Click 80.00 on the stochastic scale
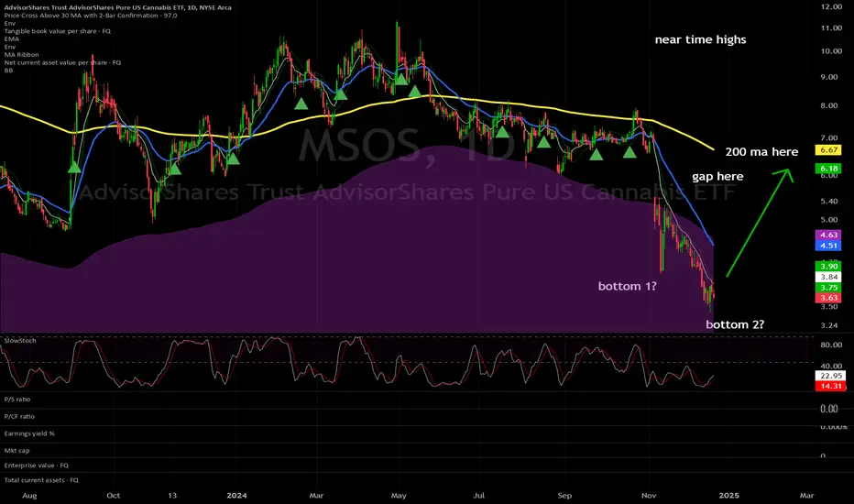Viewport: 854px width, 504px height. pos(831,345)
